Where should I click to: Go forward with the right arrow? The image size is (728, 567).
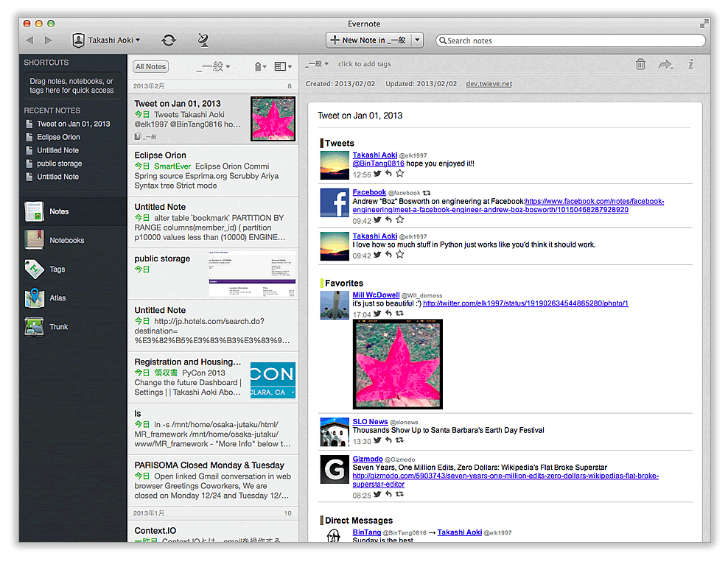pyautogui.click(x=48, y=40)
